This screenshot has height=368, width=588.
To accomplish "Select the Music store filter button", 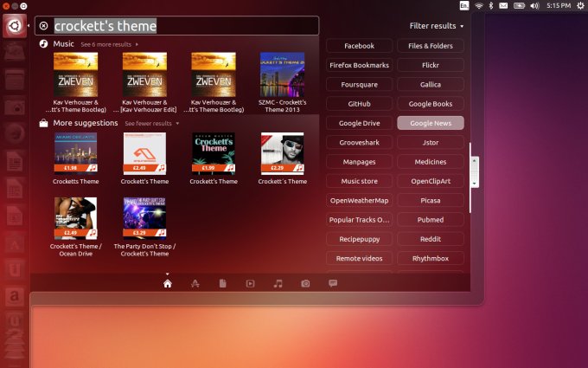I will [359, 181].
